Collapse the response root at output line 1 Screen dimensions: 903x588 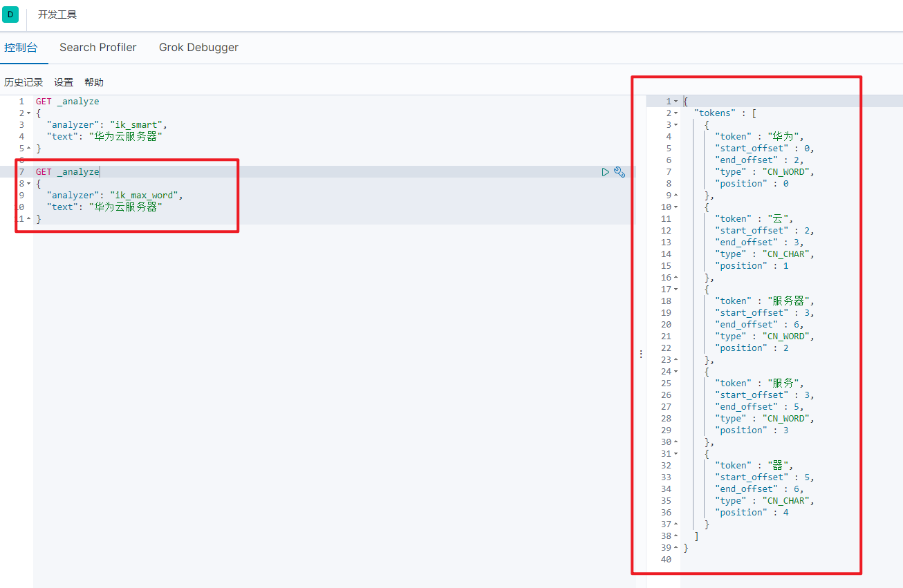(x=676, y=102)
